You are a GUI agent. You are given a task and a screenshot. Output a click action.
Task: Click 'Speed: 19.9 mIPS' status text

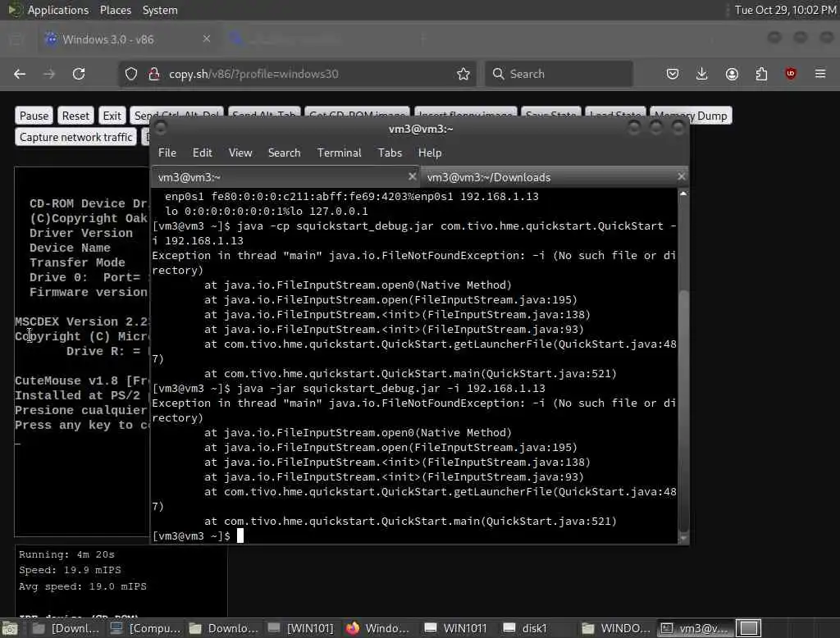(x=70, y=570)
